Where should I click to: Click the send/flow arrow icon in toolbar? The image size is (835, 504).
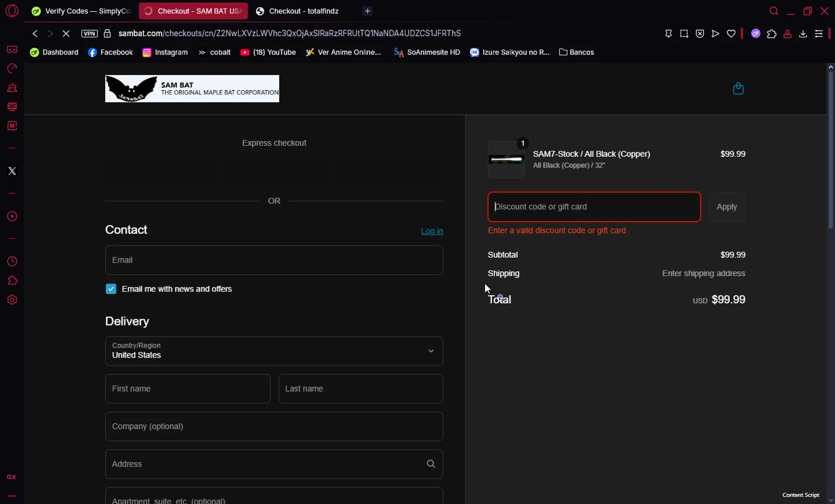pyautogui.click(x=715, y=34)
